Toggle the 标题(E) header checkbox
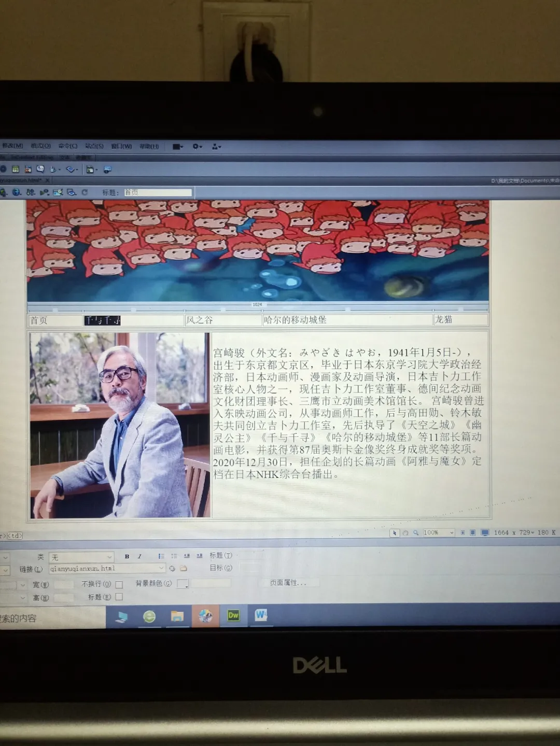Viewport: 560px width, 746px height. click(x=119, y=597)
